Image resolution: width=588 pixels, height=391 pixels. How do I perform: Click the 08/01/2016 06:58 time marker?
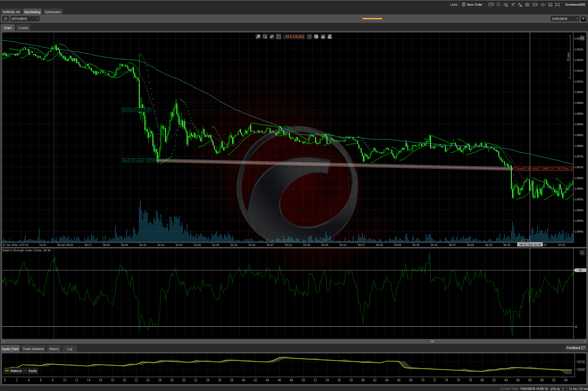[530, 244]
